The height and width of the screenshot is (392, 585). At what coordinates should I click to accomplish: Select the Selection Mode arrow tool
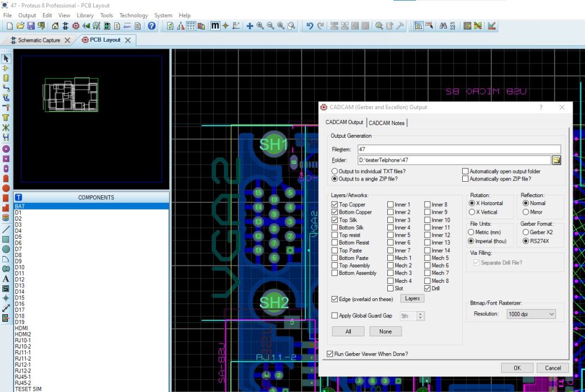[x=6, y=58]
